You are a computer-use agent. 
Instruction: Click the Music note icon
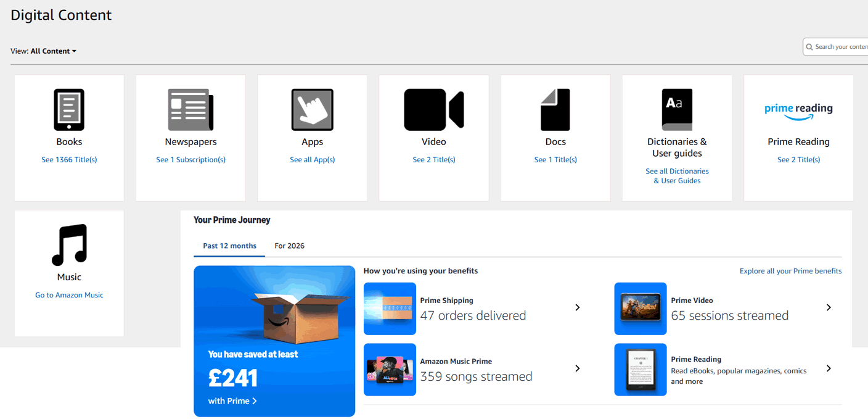point(69,245)
